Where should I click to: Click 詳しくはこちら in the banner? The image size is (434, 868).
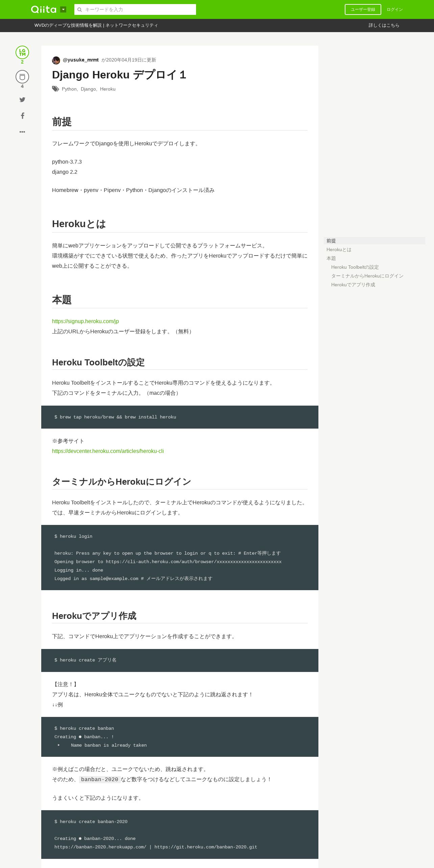pyautogui.click(x=384, y=25)
